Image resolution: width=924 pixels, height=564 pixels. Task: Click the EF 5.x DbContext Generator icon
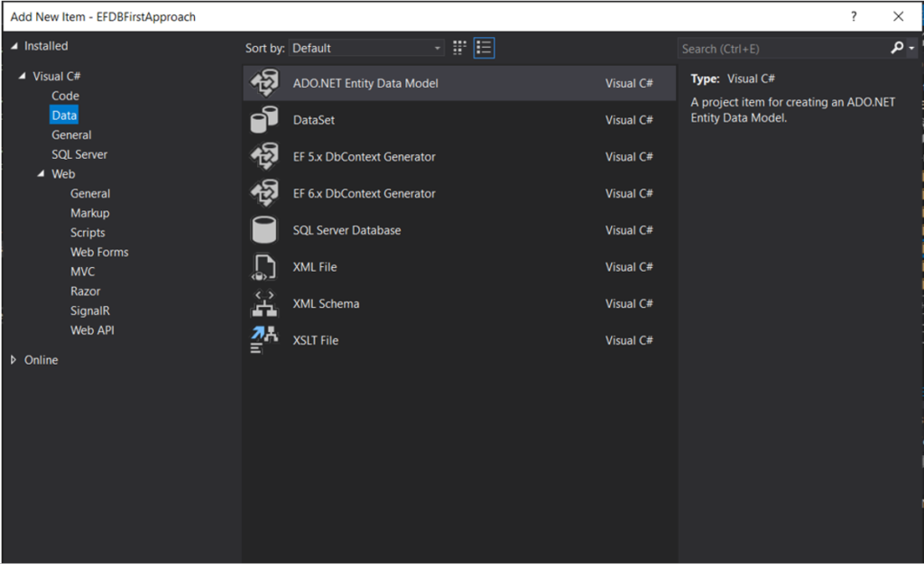click(x=264, y=157)
